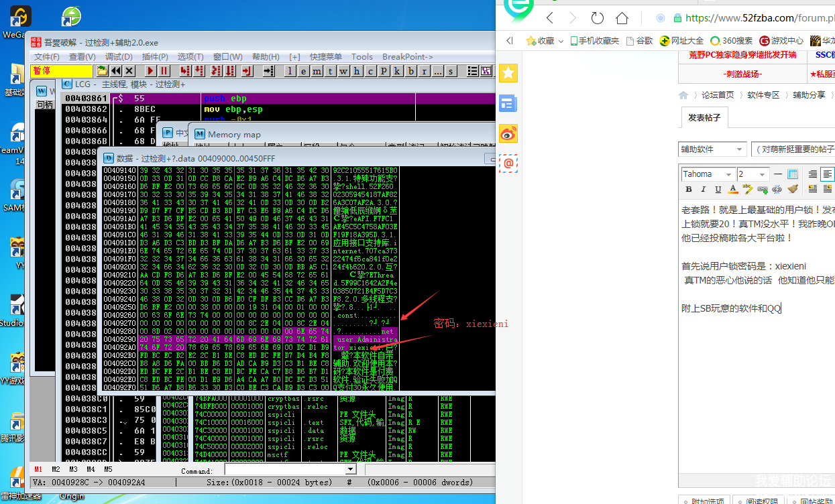The width and height of the screenshot is (835, 504).
Task: Click the Open file icon in debugger toolbar
Action: coord(102,70)
